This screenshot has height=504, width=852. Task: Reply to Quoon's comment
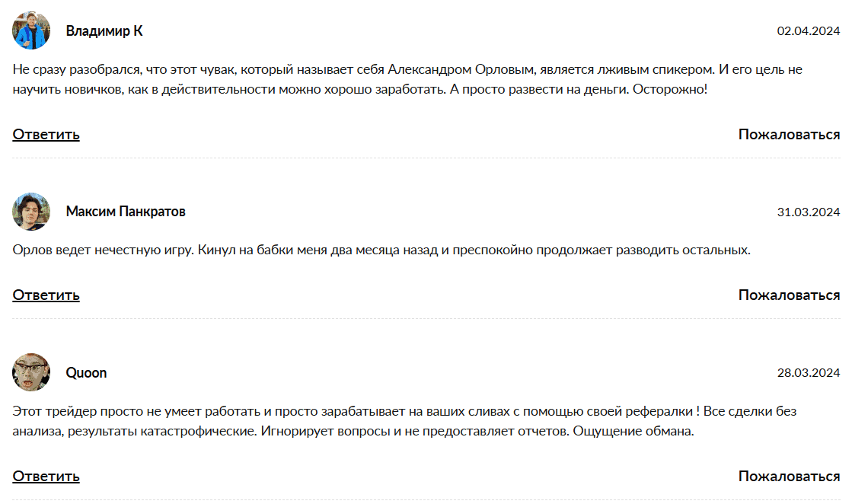point(46,477)
